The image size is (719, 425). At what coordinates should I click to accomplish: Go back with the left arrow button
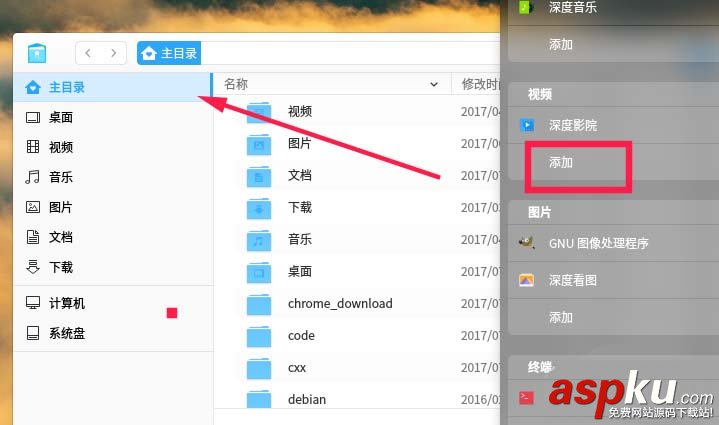(x=88, y=53)
